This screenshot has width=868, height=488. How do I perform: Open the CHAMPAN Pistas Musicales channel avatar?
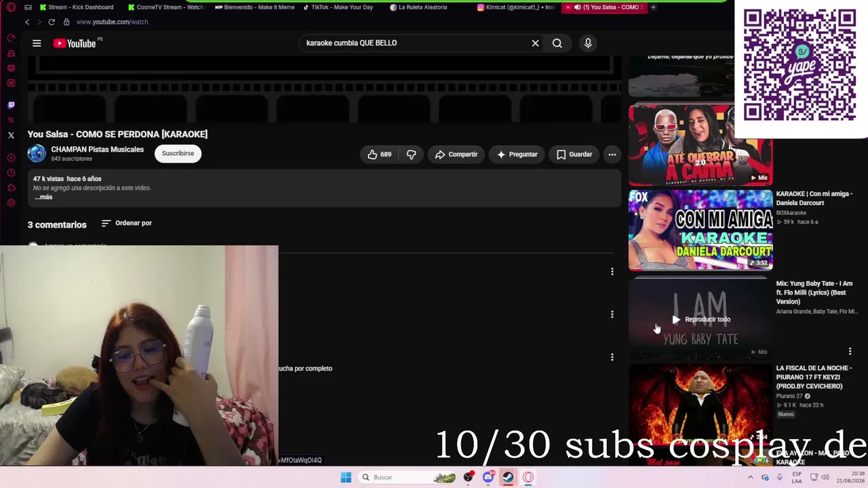pyautogui.click(x=37, y=154)
